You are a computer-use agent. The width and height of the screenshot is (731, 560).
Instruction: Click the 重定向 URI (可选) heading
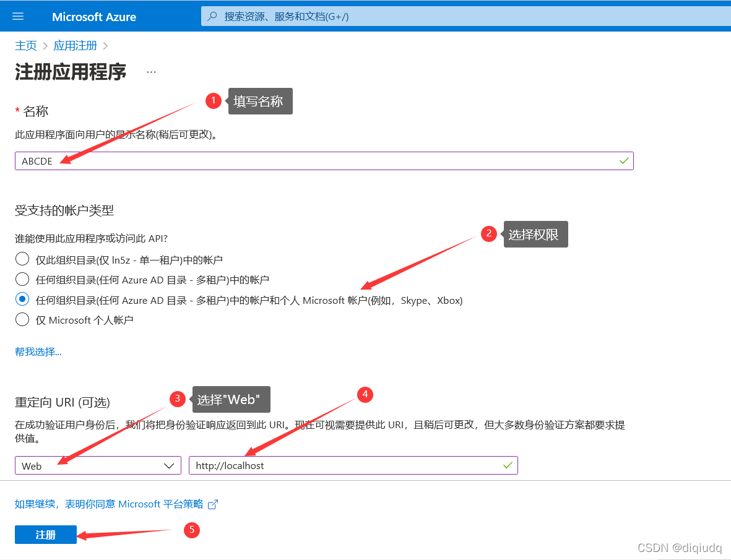(x=63, y=402)
